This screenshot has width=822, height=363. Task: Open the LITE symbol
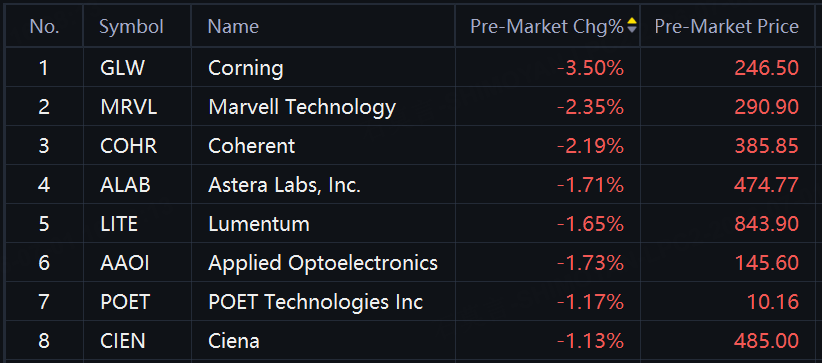point(119,224)
